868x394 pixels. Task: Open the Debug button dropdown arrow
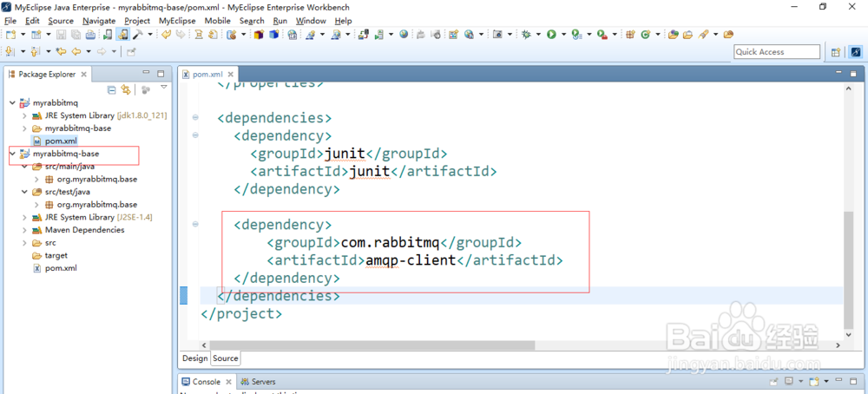(538, 35)
